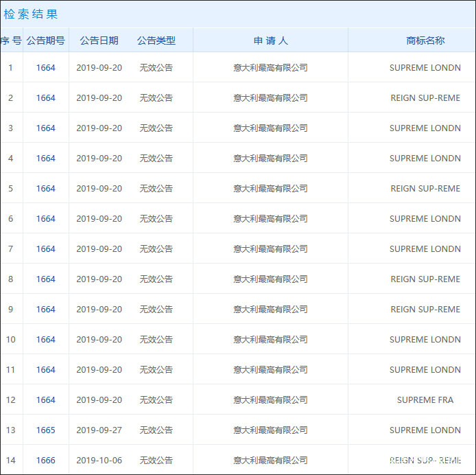Open issue 1664 link in row 8
476x475 pixels.
(x=45, y=279)
